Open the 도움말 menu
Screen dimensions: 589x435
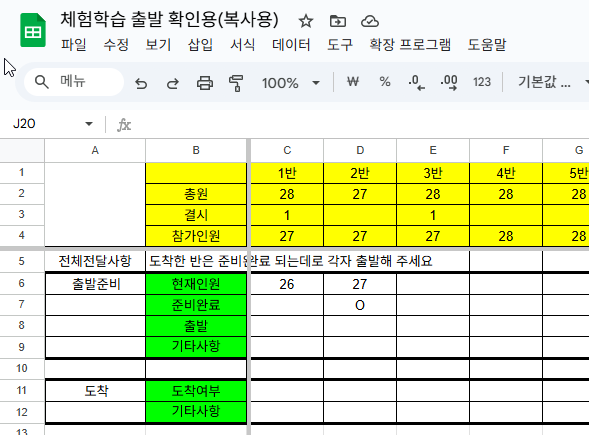pos(486,45)
